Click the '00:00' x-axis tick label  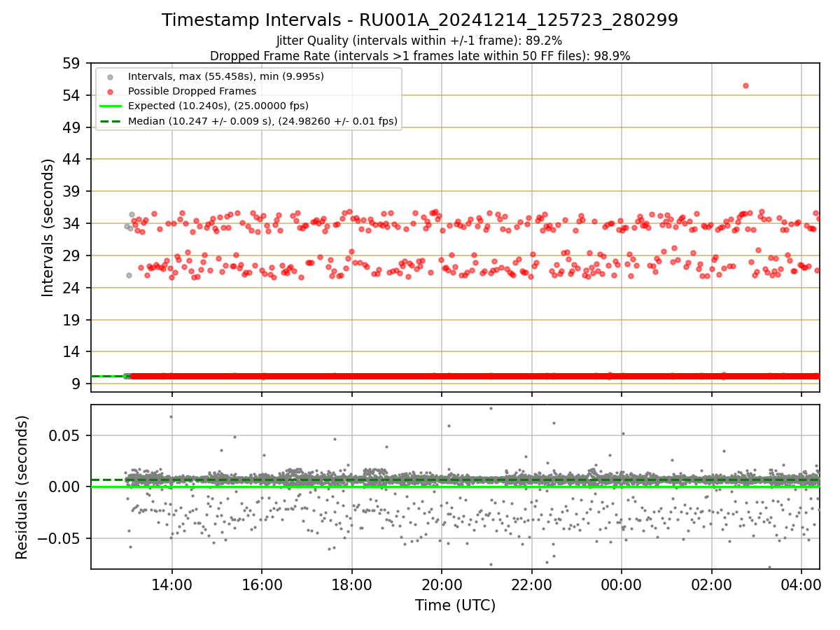622,584
